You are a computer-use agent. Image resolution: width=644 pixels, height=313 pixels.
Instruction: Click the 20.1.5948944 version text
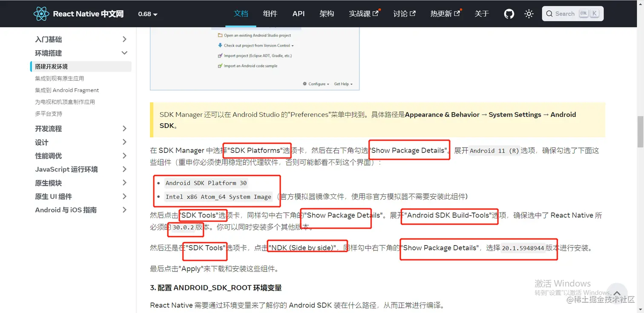click(x=523, y=248)
